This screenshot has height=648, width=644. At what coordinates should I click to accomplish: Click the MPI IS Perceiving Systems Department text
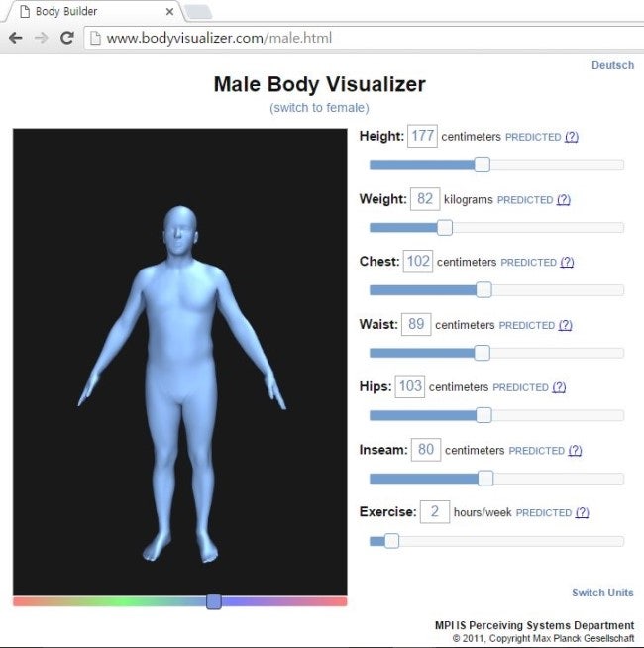click(534, 625)
